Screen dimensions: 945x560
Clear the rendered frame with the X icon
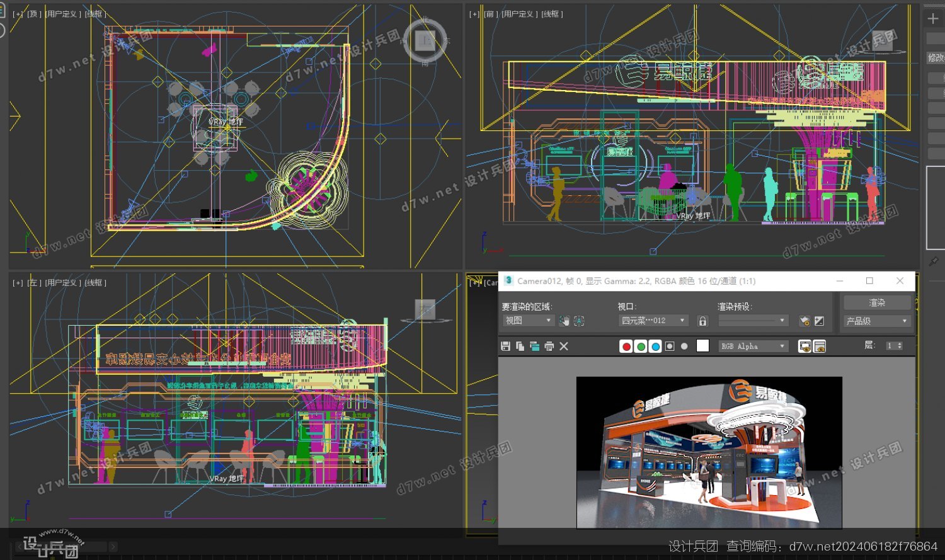click(x=564, y=346)
